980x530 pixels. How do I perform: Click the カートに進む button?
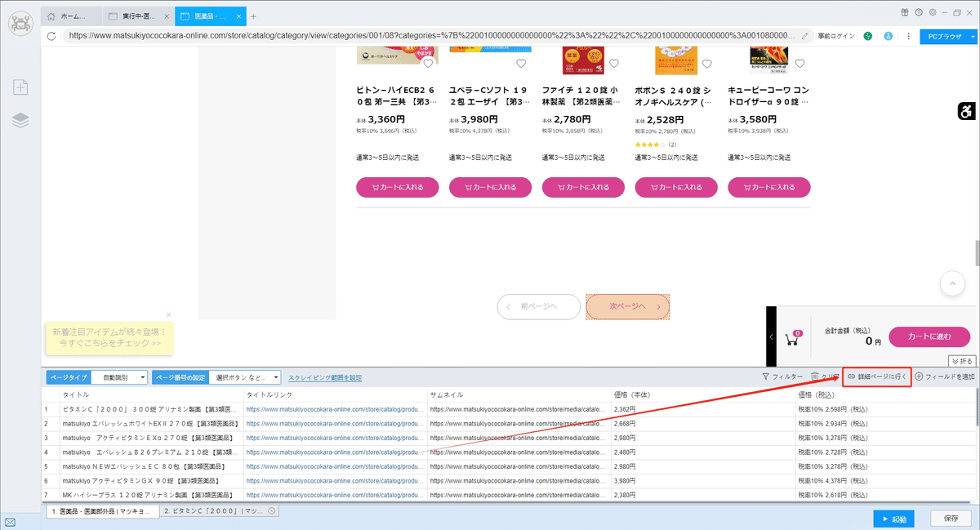coord(929,336)
